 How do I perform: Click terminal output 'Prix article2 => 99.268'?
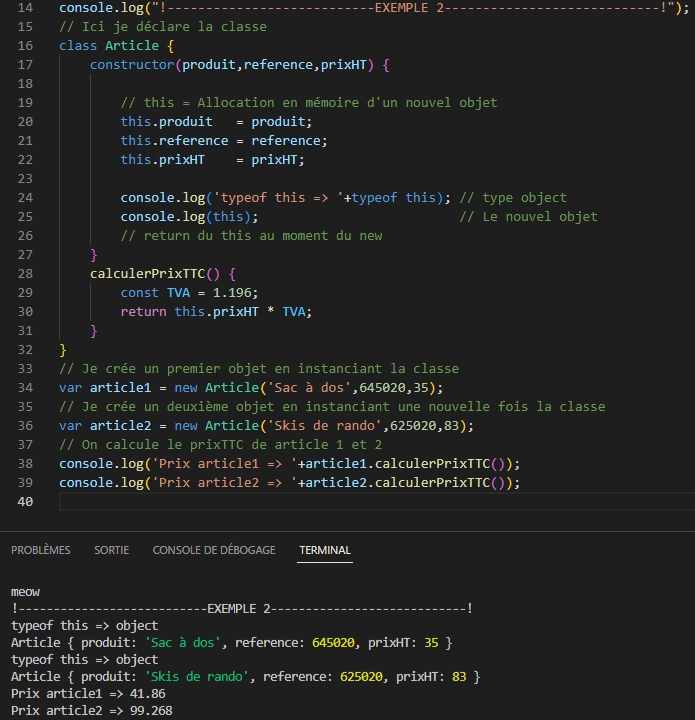(x=92, y=711)
